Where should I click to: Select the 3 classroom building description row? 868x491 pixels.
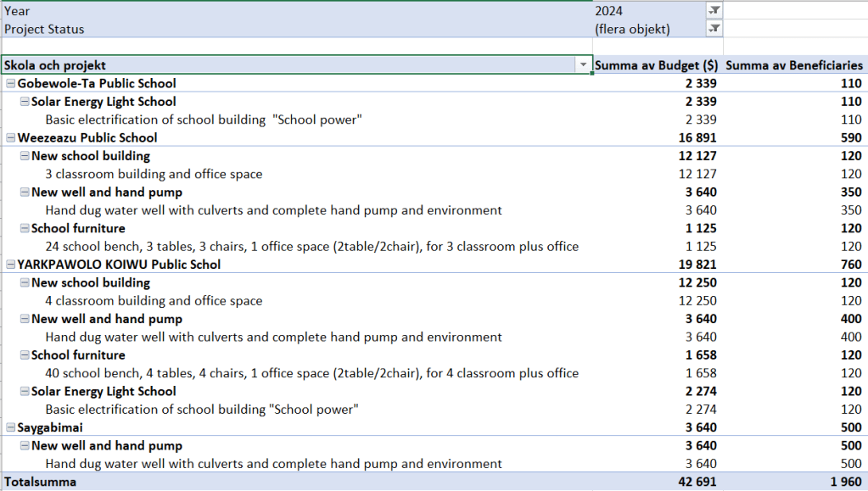coord(154,174)
